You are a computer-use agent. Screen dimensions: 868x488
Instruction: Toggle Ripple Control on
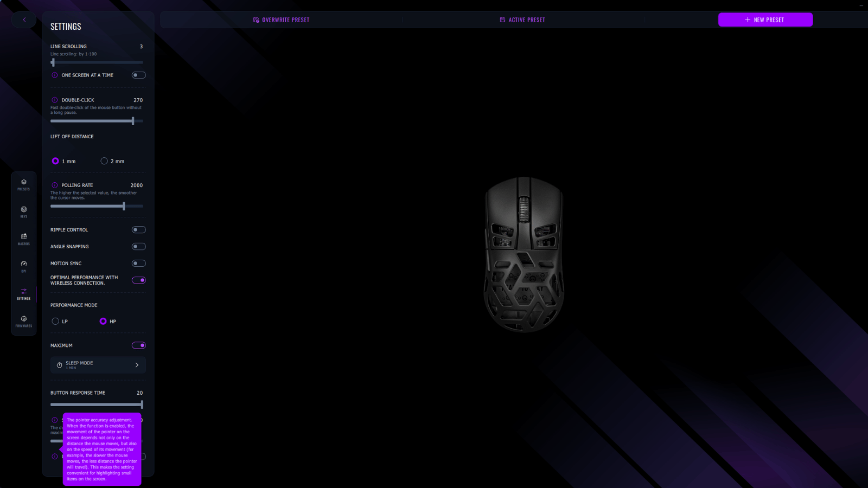pyautogui.click(x=138, y=230)
